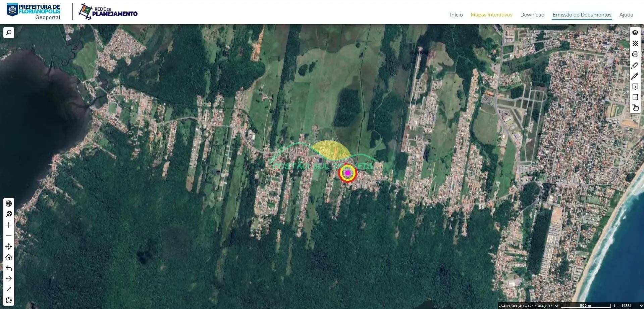Open the Mapas Interativos menu
Viewport: 644px width, 309px height.
point(491,15)
